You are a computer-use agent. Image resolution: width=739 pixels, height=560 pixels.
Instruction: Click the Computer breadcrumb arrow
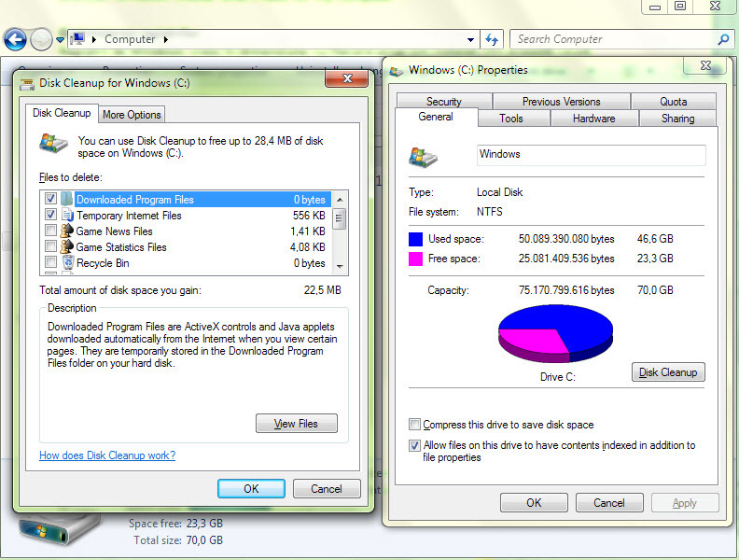coord(166,39)
